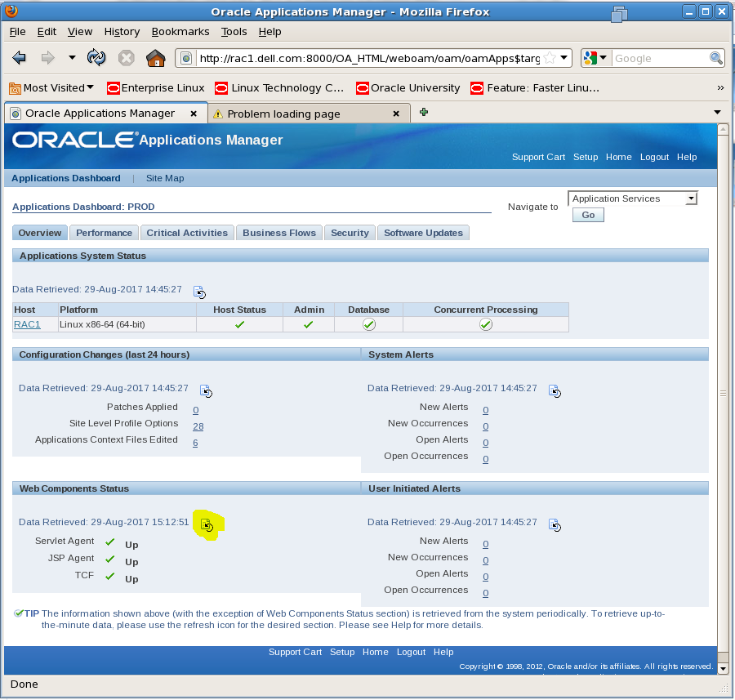Open the Most Visited bookmarks dropdown
Viewport: 735px width, 700px height.
[51, 88]
